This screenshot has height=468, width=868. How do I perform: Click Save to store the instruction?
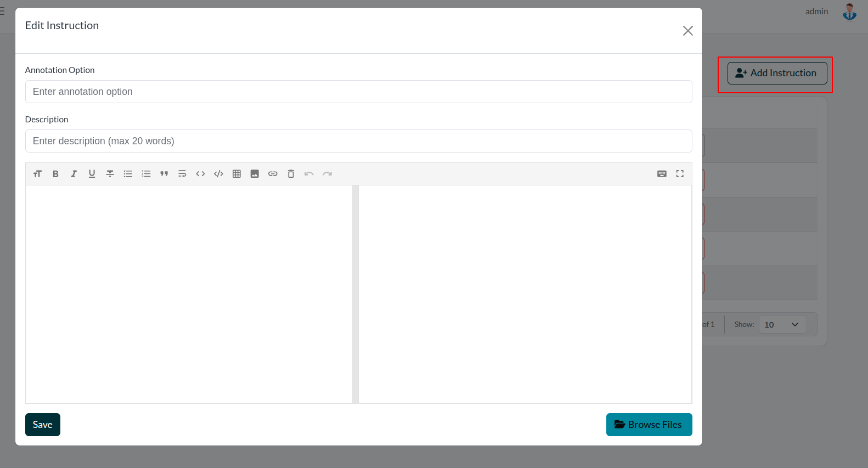click(x=43, y=425)
